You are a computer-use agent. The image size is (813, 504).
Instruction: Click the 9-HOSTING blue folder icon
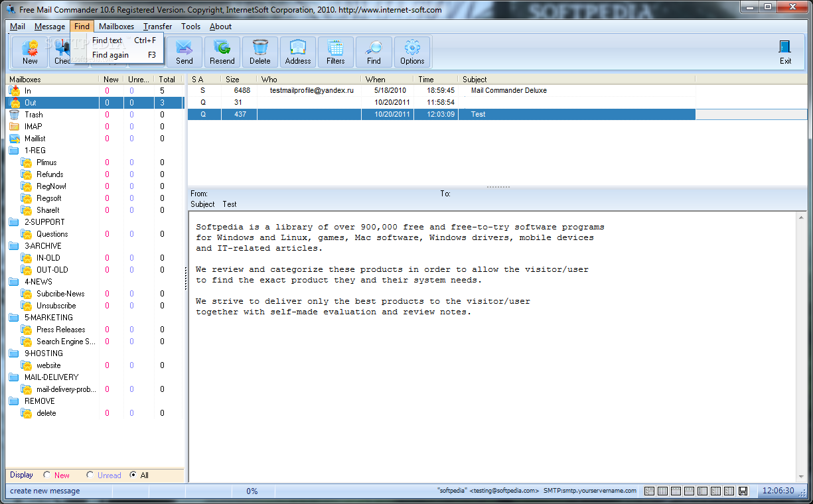click(x=14, y=353)
